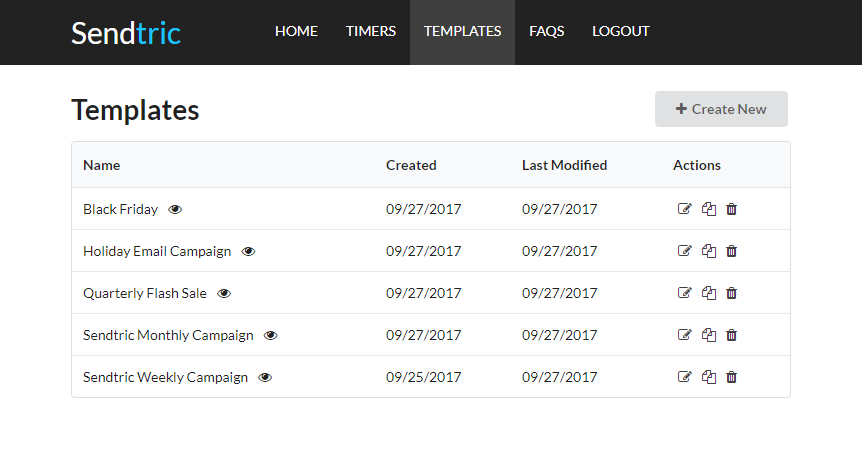Delete the Sendtric Weekly Campaign template
Viewport: 862px width, 463px height.
732,377
